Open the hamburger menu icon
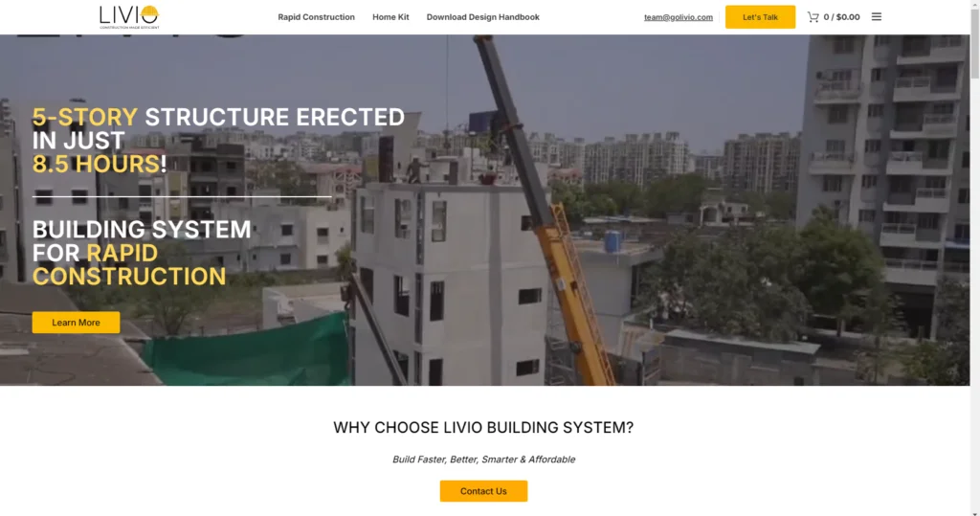 click(877, 17)
